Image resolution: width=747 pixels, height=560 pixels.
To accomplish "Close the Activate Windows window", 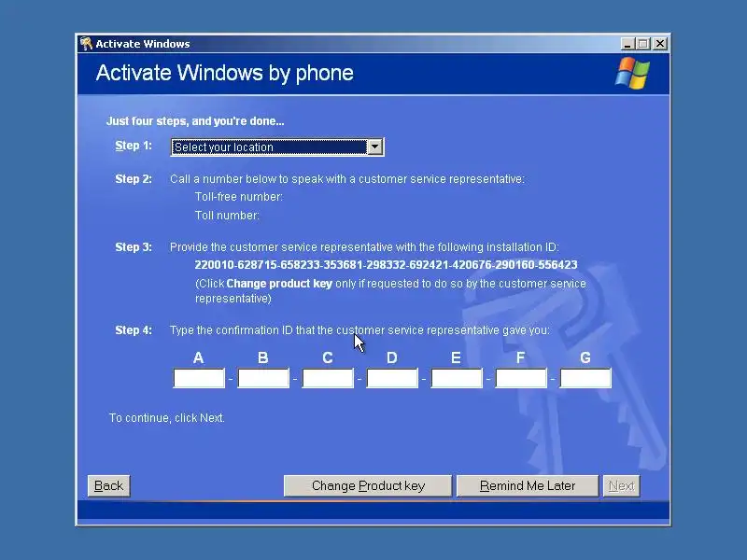I will 660,44.
